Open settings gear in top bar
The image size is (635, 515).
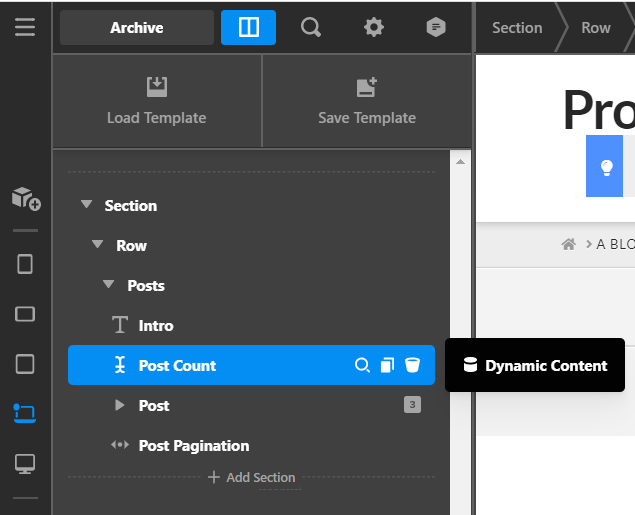click(x=374, y=28)
